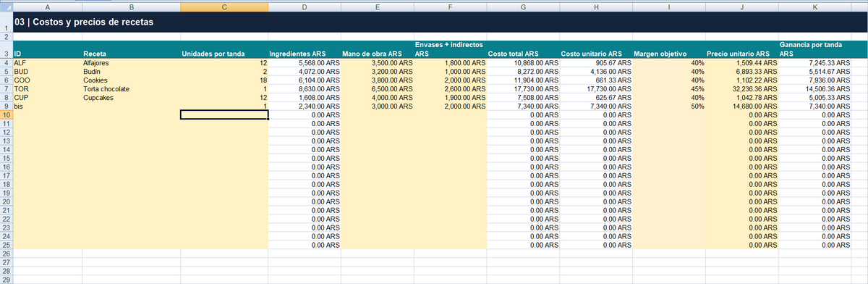Select the '45%' margin cell
868x284 pixels.
pyautogui.click(x=670, y=89)
